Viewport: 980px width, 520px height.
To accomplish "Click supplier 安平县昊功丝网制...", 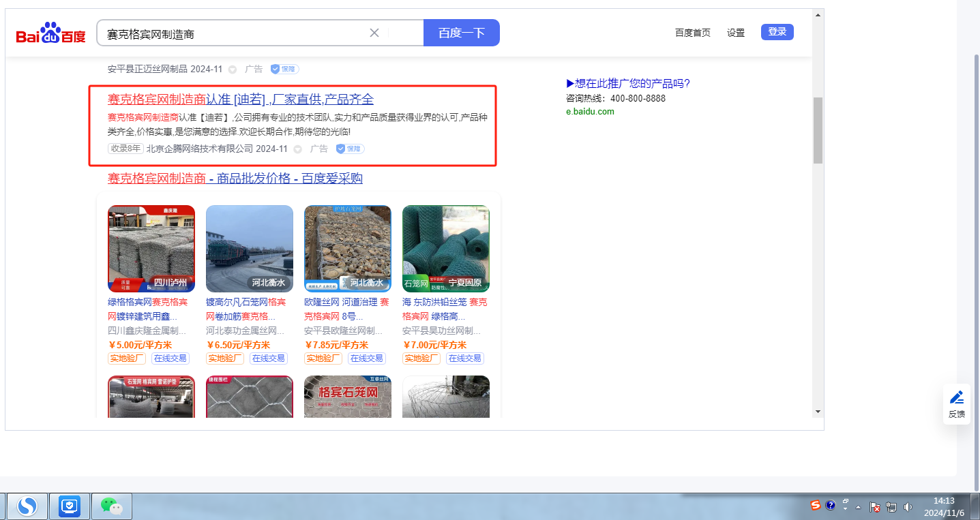I will [x=442, y=331].
